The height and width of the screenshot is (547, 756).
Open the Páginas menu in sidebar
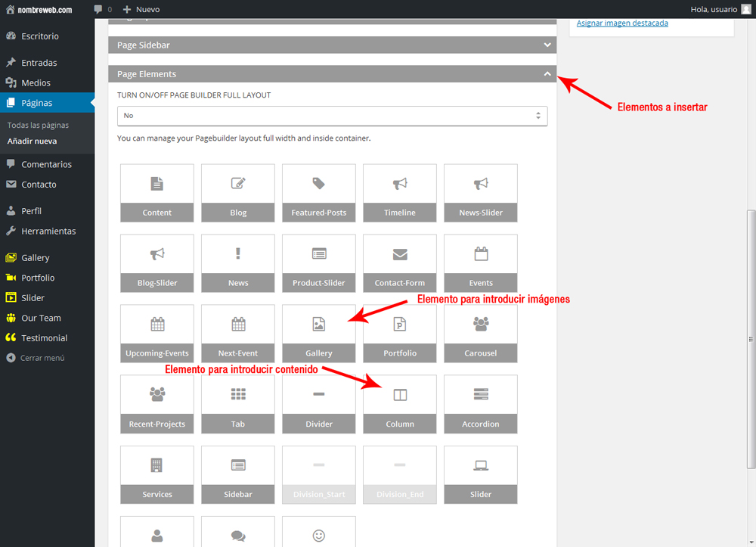[37, 103]
